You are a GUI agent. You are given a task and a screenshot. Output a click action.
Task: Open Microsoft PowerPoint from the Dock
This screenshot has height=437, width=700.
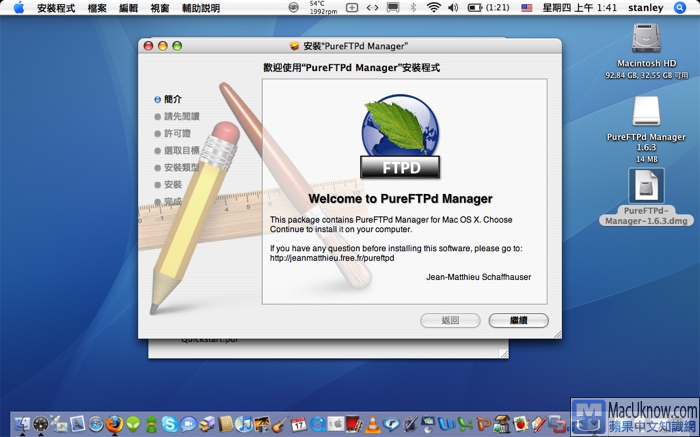[483, 424]
